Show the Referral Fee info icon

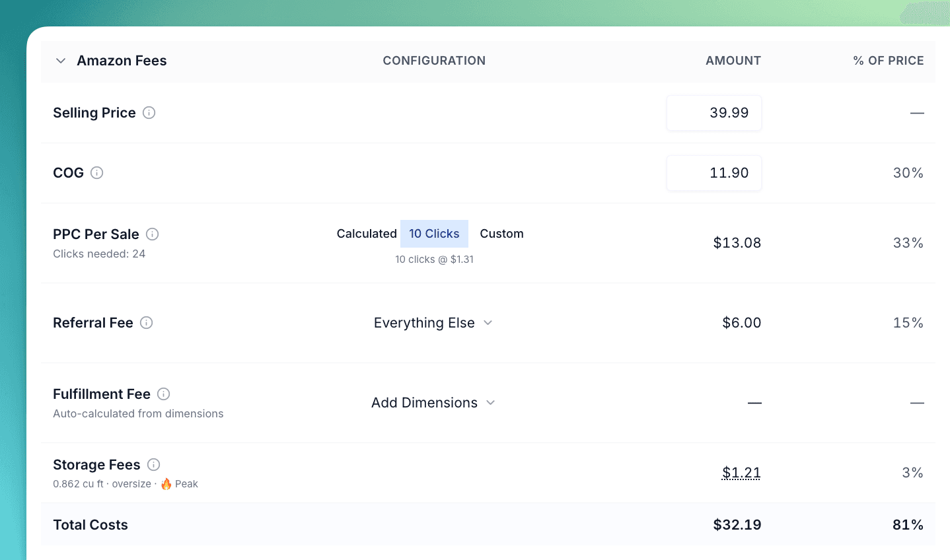point(147,323)
